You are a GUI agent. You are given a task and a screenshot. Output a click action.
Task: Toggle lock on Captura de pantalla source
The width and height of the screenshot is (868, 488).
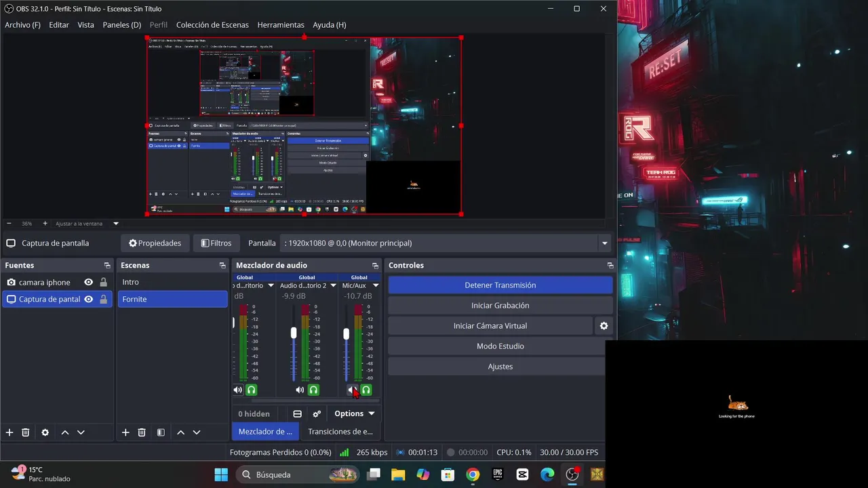click(103, 300)
